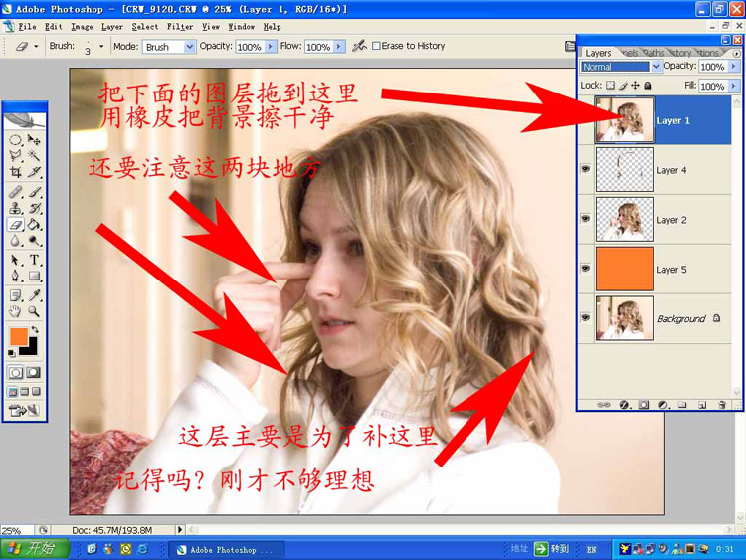The width and height of the screenshot is (746, 560).
Task: Select the Pen tool
Action: [15, 276]
